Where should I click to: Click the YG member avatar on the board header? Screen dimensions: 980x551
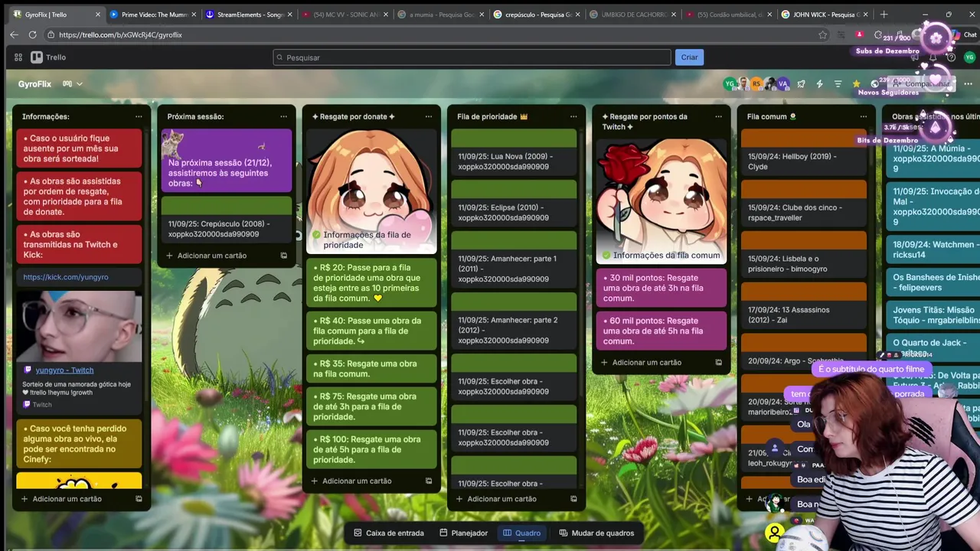[730, 84]
